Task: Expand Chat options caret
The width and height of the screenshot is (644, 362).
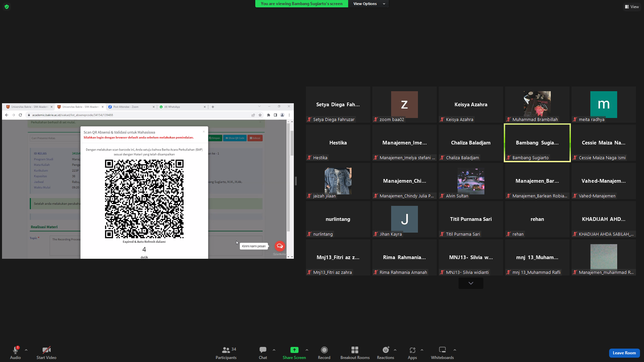Action: pos(274,350)
